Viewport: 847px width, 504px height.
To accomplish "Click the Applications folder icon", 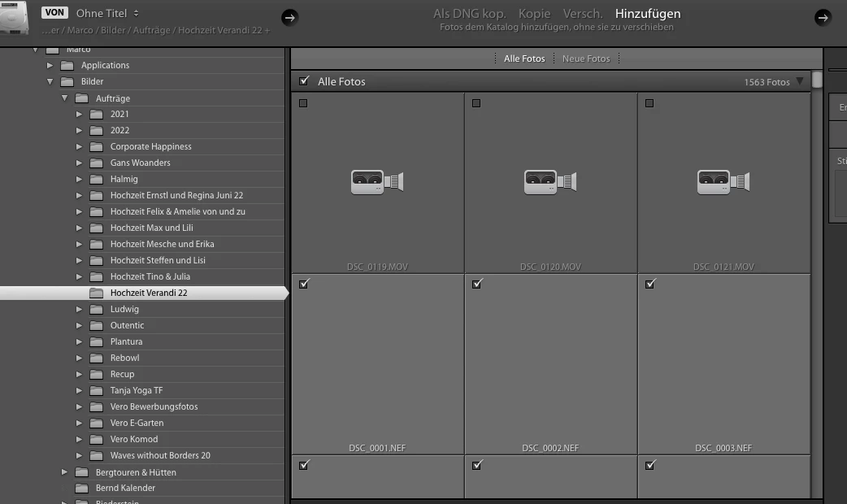I will click(x=67, y=65).
